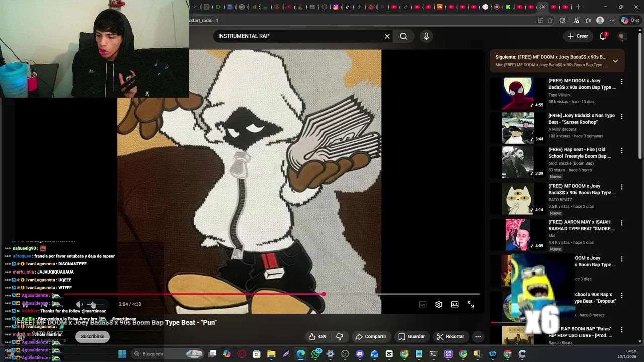Toggle subtitles on the video player
Image resolution: width=644 pixels, height=362 pixels.
point(423,304)
